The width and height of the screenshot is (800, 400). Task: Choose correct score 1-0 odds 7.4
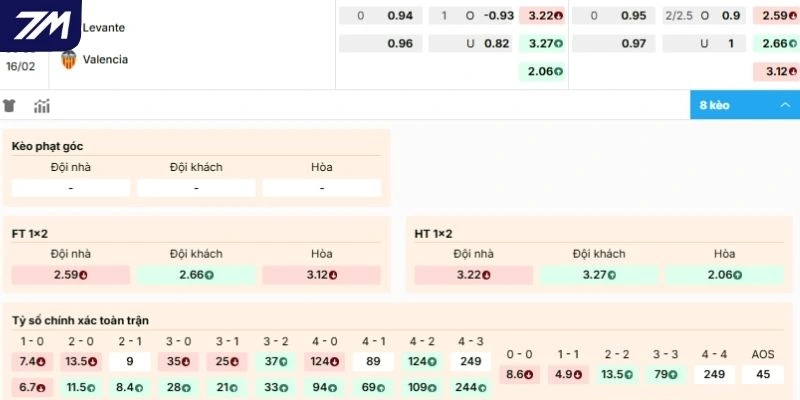pyautogui.click(x=31, y=361)
